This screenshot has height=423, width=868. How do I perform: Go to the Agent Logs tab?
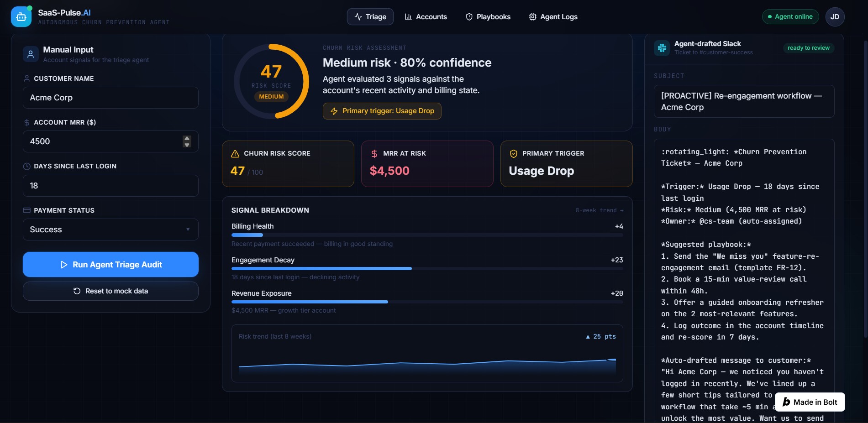(553, 17)
